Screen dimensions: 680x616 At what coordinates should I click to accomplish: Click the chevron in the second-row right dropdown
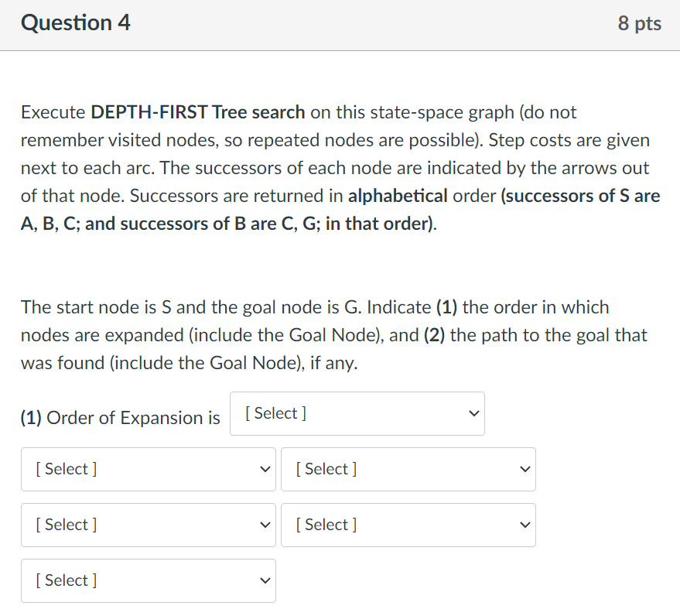click(x=525, y=525)
